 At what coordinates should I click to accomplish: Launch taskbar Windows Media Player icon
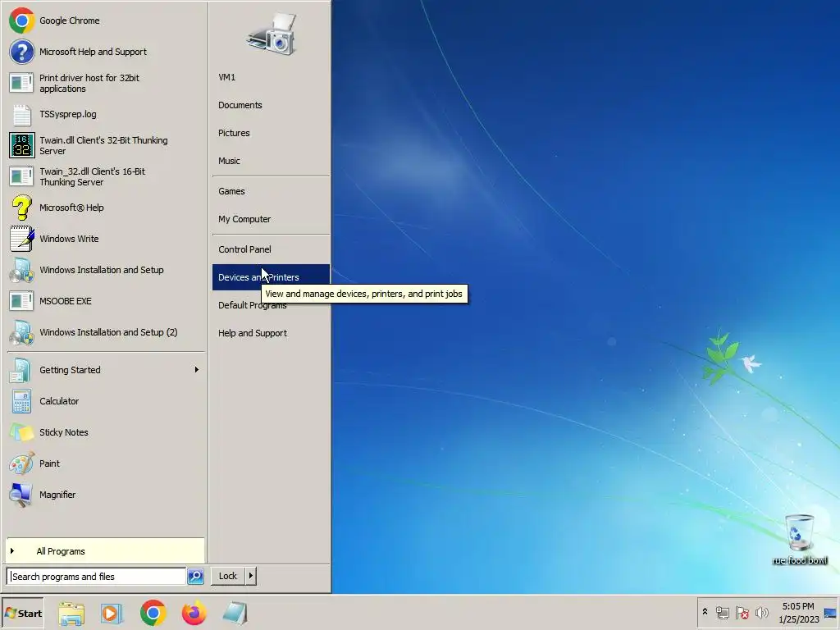[112, 614]
